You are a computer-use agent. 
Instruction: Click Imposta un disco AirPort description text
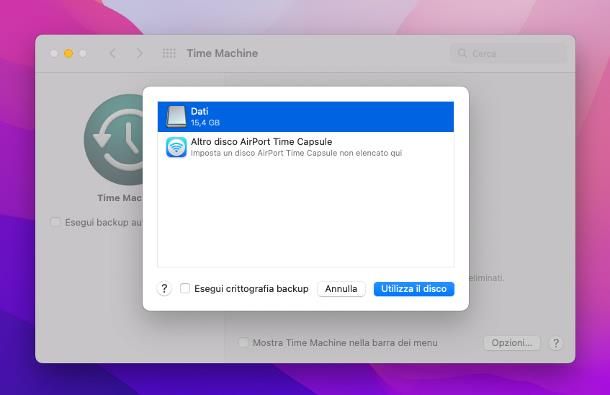[x=296, y=153]
